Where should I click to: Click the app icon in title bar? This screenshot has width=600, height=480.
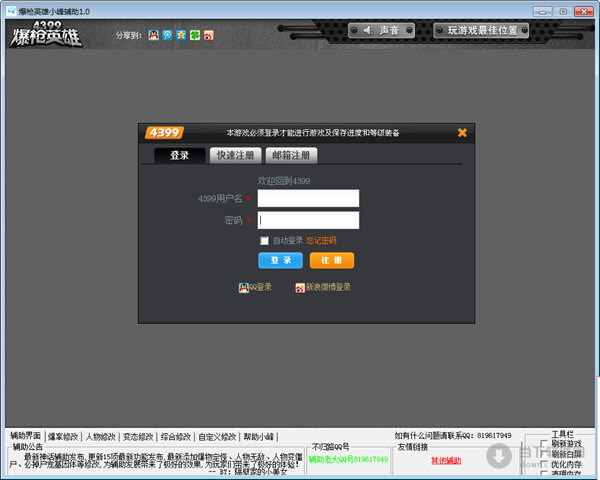11,11
